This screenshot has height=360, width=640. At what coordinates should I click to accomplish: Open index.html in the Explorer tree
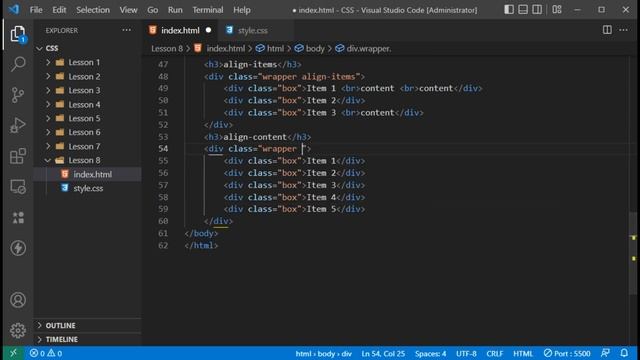[x=92, y=174]
